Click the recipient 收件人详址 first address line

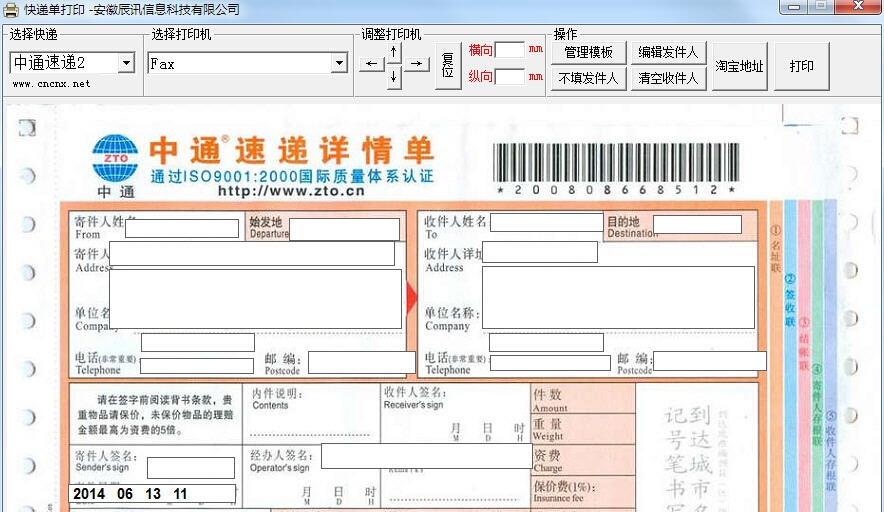pos(540,252)
